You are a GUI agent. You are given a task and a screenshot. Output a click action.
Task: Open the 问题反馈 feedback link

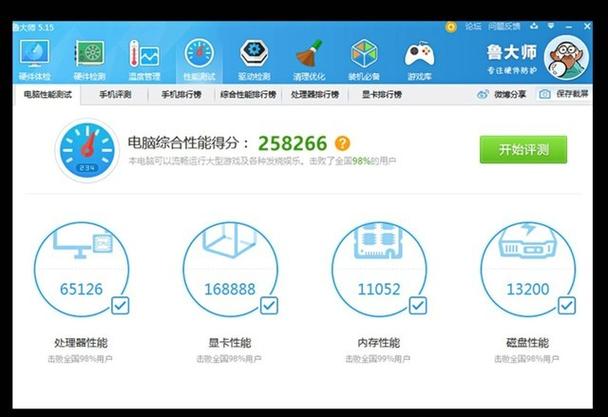coord(504,26)
